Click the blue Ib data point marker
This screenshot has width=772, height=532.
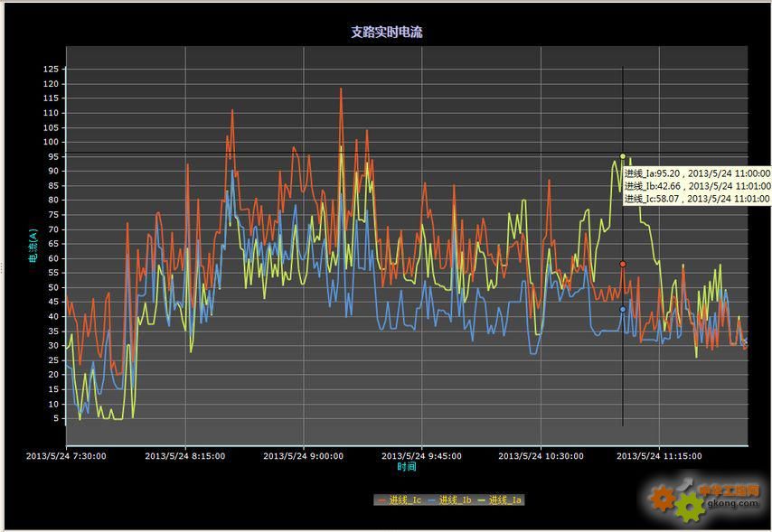[x=623, y=309]
